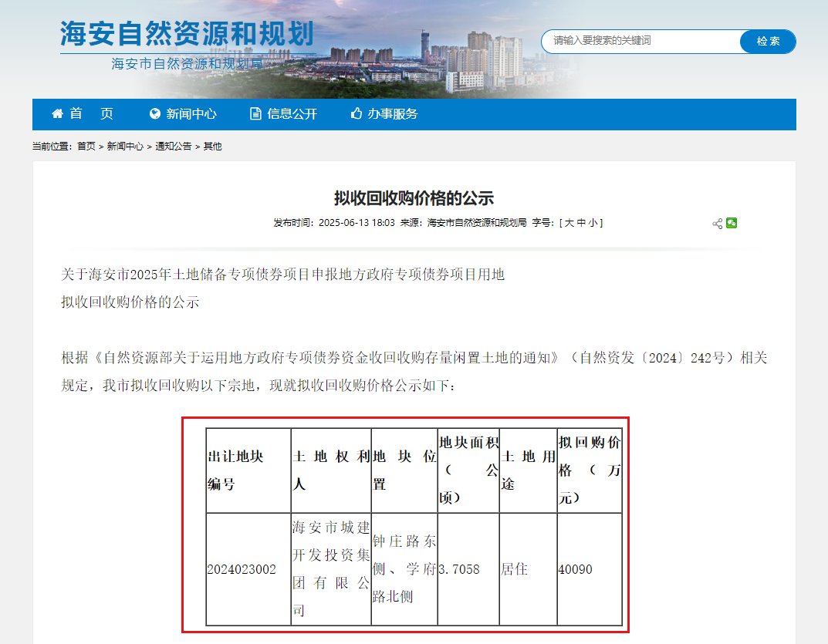
Task: Click publish time 2025-06-13 18:03
Action: (x=357, y=223)
